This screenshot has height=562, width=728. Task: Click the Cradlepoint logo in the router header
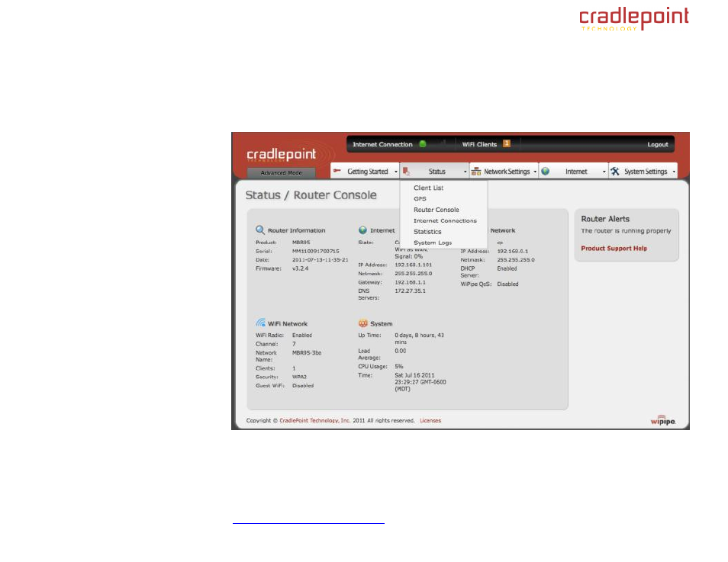(281, 154)
